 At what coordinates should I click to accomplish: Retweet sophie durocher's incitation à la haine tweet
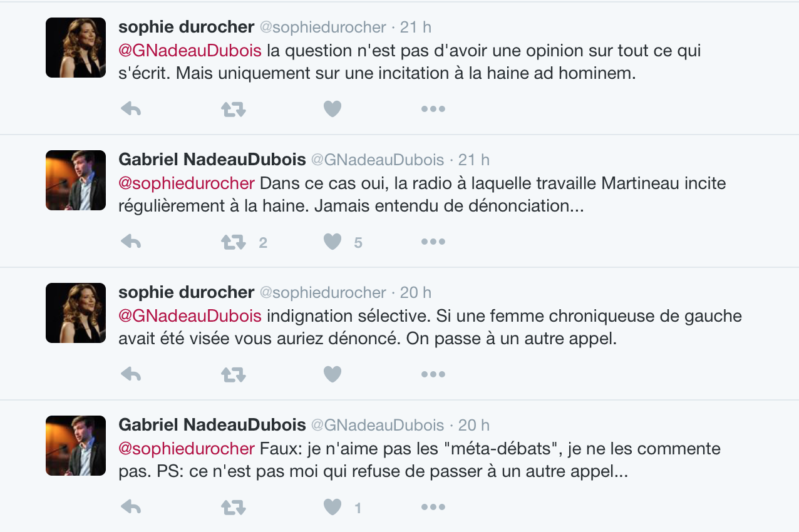pyautogui.click(x=234, y=110)
